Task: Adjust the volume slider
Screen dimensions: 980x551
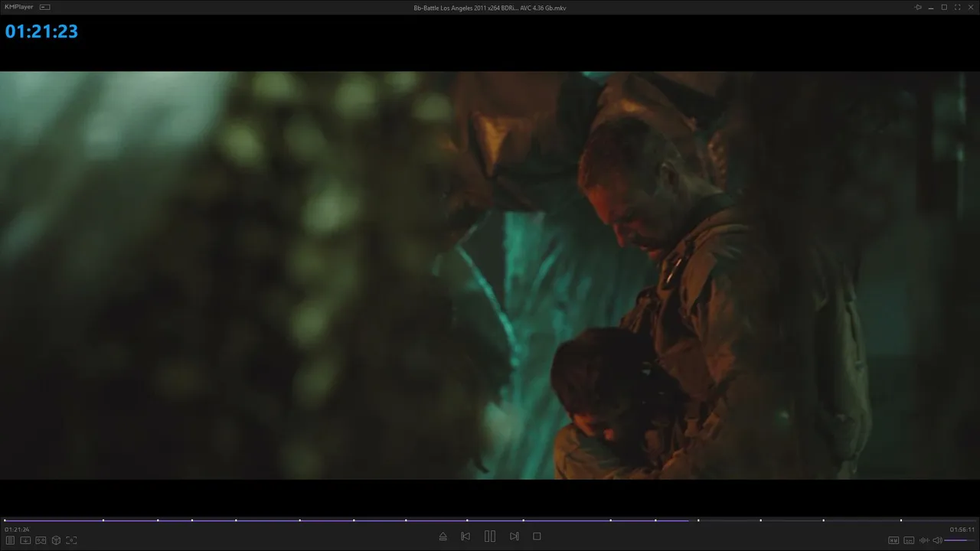Action: pos(960,540)
